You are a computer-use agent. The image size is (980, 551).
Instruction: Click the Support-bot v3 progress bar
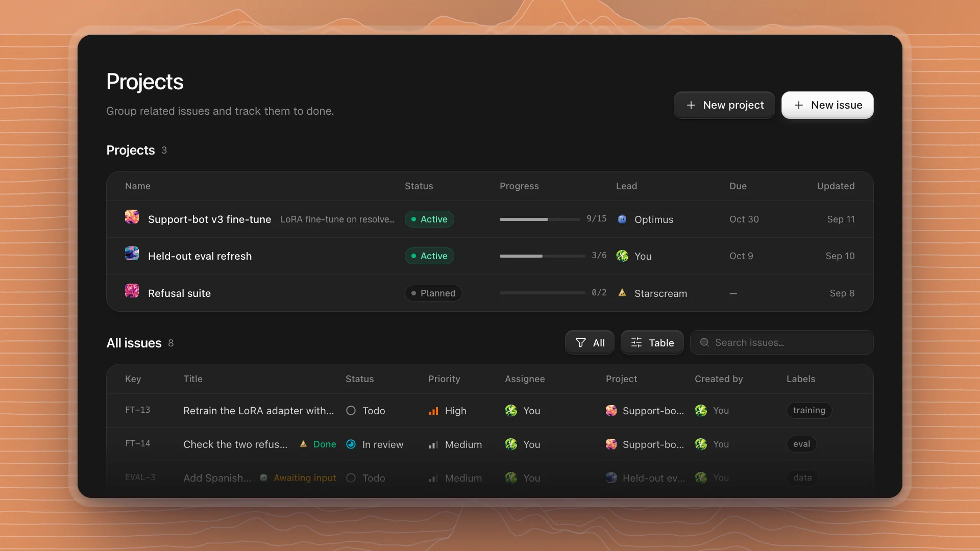(x=540, y=219)
